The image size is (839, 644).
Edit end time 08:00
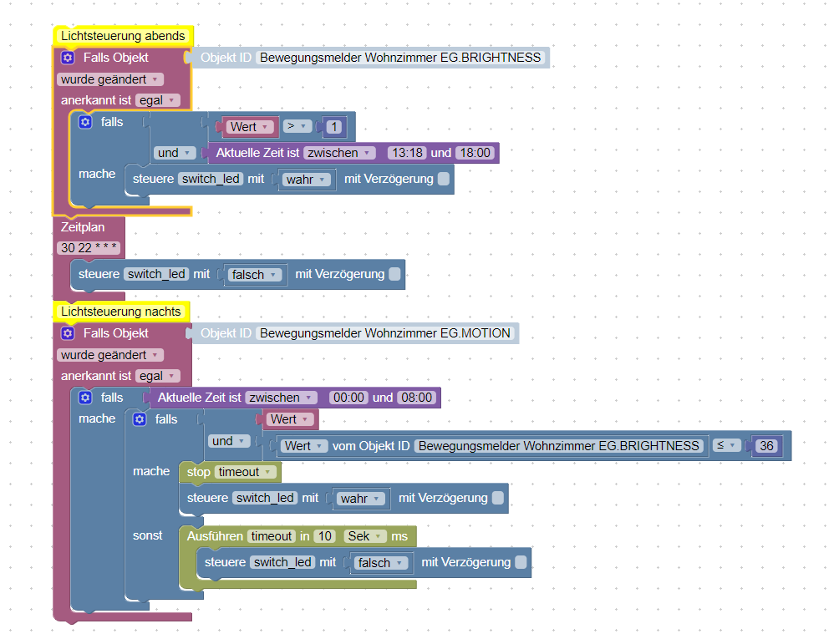coord(417,398)
